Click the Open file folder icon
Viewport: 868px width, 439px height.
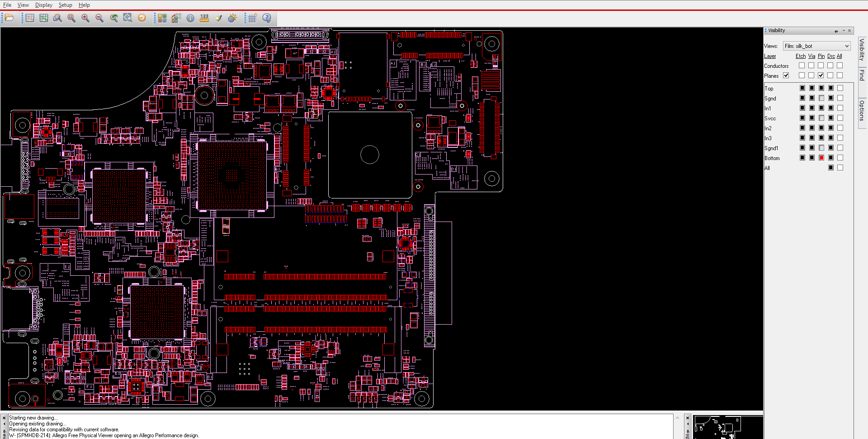(9, 18)
